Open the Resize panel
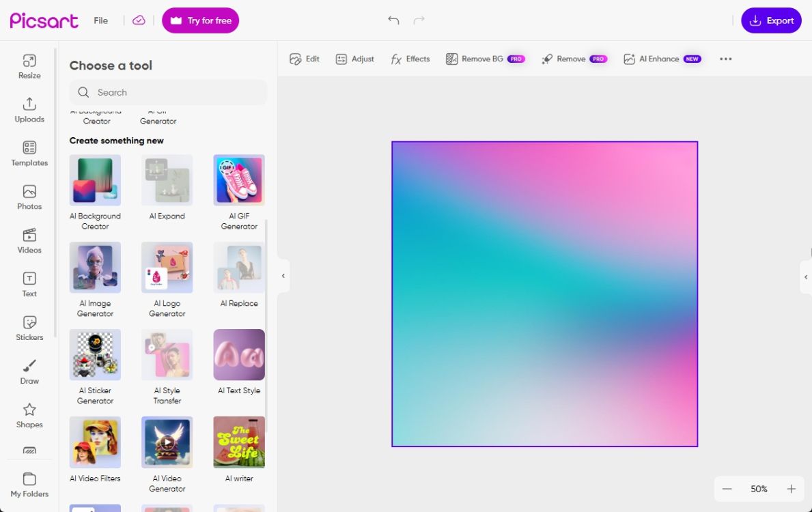 click(29, 66)
